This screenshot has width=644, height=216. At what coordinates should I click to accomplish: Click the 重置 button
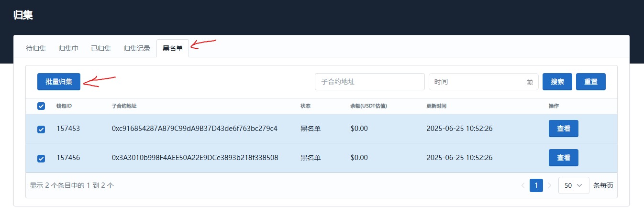tap(590, 82)
